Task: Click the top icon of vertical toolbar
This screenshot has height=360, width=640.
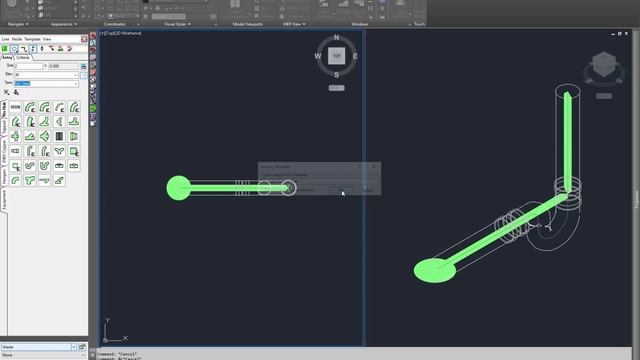Action: (93, 36)
